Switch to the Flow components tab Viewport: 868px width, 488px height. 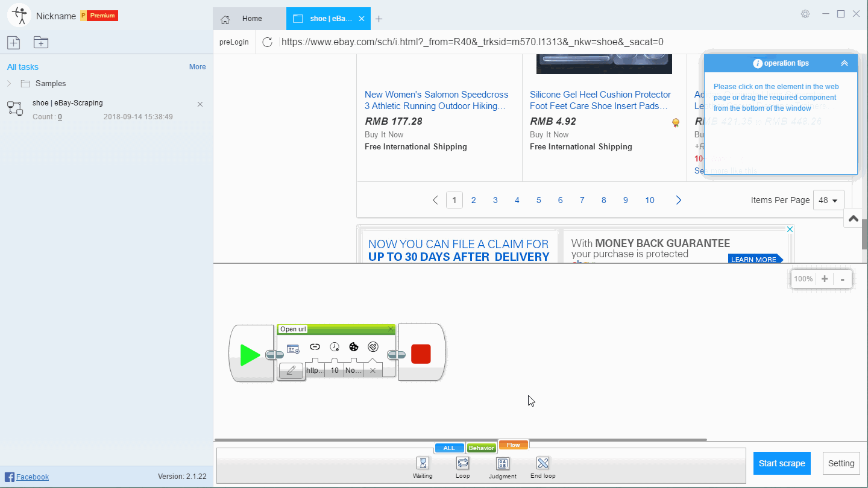513,445
